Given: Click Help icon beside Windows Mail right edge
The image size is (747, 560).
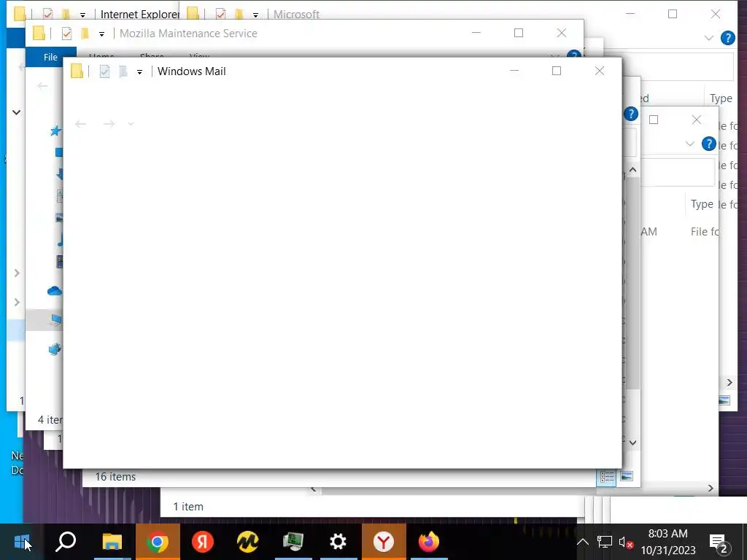Looking at the screenshot, I should pyautogui.click(x=631, y=114).
